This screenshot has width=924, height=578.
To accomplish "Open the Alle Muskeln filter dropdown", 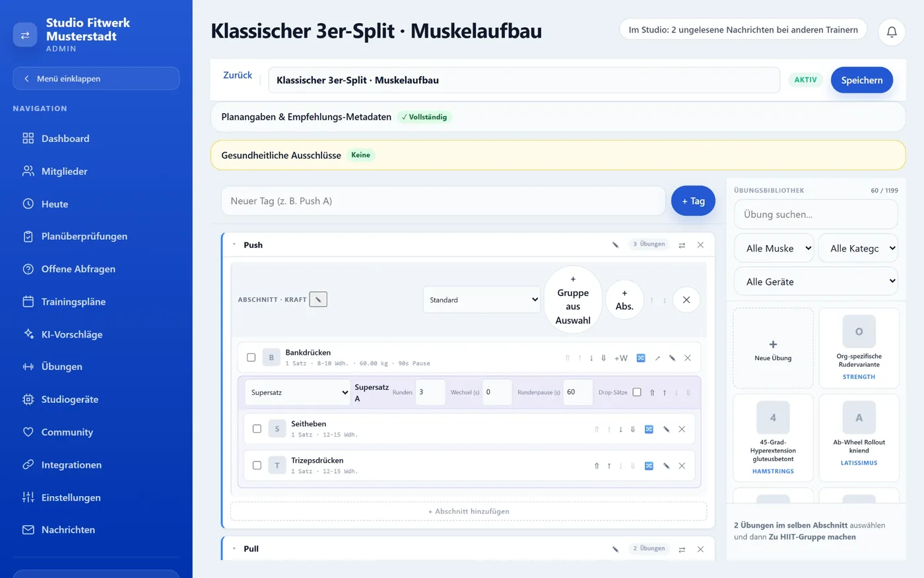I will pyautogui.click(x=774, y=248).
